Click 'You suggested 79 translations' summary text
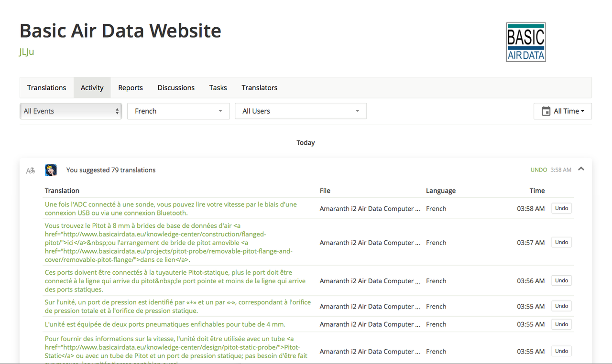Screen dimensions: 612x364 point(111,170)
